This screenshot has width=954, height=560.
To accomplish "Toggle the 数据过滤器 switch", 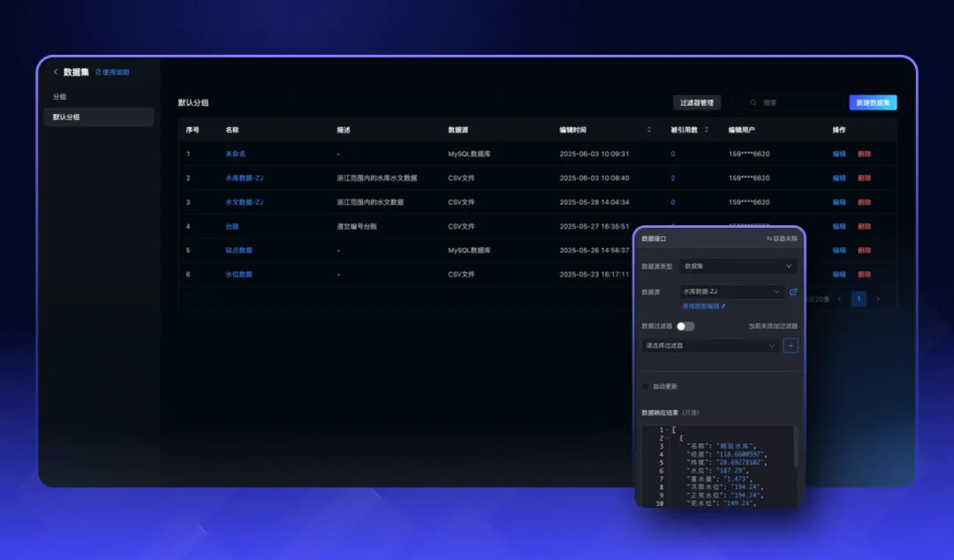I will click(685, 326).
